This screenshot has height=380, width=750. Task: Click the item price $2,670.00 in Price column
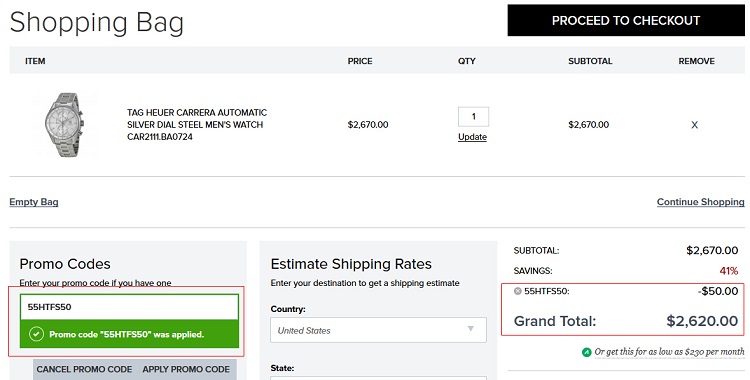[368, 125]
